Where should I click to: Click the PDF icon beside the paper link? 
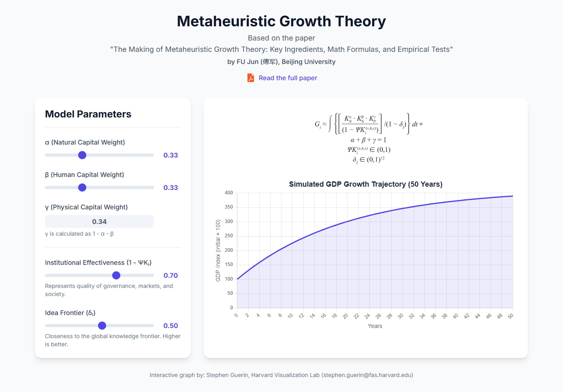click(x=251, y=78)
